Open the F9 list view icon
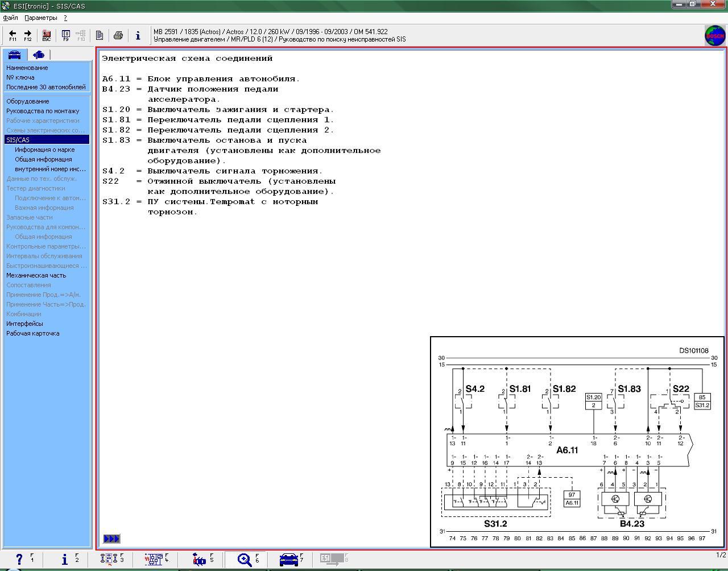The width and height of the screenshot is (728, 571). coord(66,35)
